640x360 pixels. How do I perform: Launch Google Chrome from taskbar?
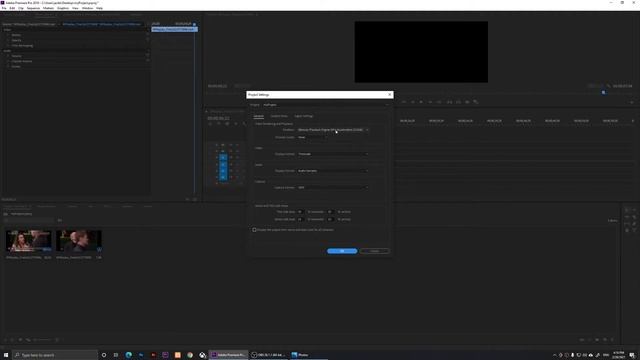click(190, 355)
